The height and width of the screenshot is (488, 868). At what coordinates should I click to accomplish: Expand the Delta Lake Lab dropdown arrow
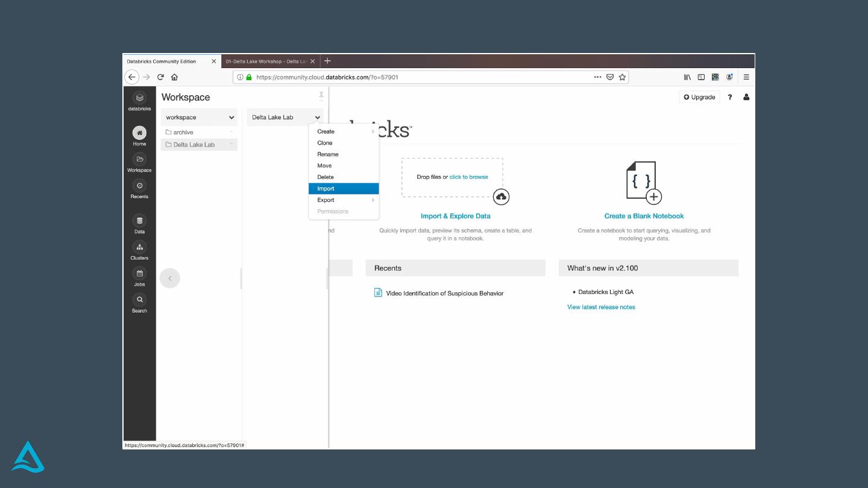pos(317,117)
